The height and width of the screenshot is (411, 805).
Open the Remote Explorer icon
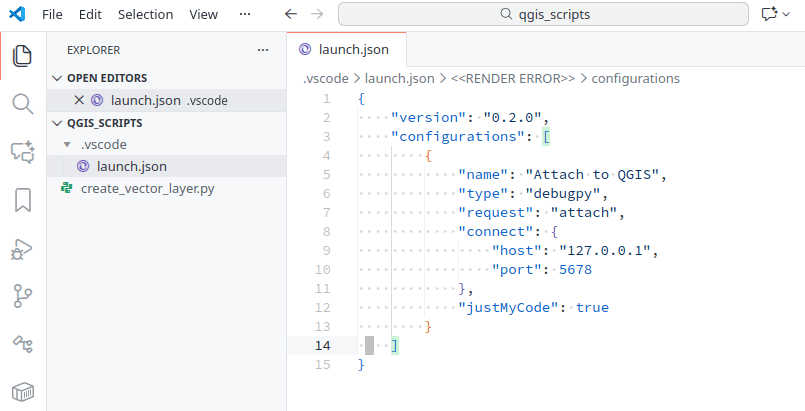[22, 344]
